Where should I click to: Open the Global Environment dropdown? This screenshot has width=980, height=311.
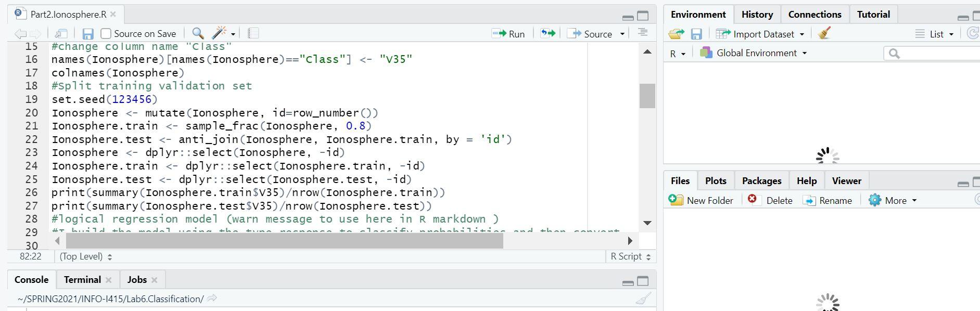coord(754,53)
